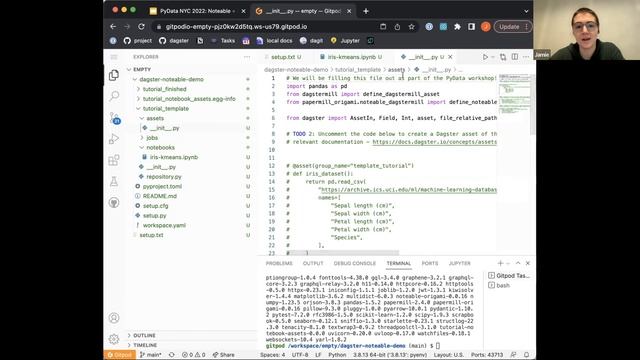Open the OUTPUT panel tab
Screen dimensions: 640x360
[313, 263]
